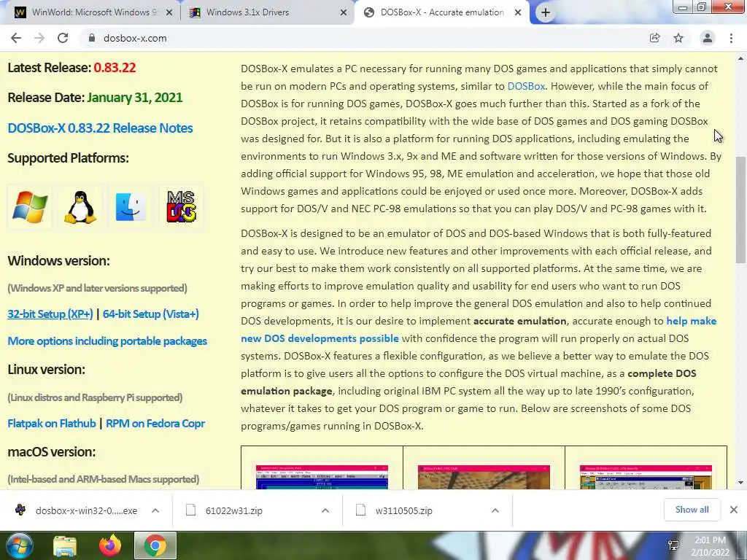Click the 61022w31.zip file icon
Viewport: 747px width, 560px height.
pyautogui.click(x=190, y=510)
